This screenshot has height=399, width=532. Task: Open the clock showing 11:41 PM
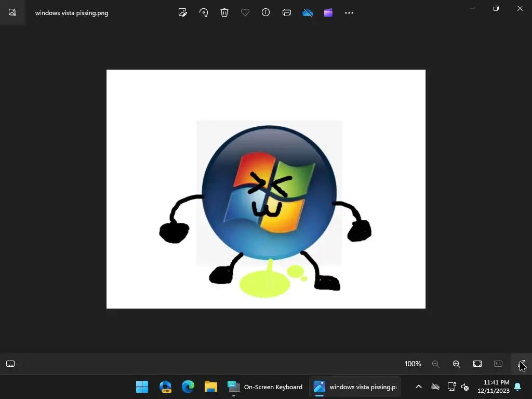494,387
